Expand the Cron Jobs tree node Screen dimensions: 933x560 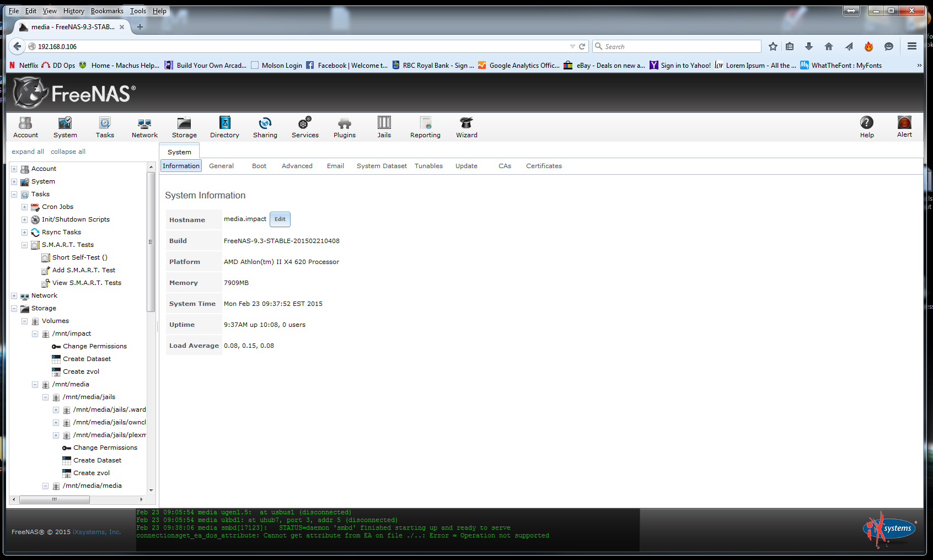coord(25,207)
